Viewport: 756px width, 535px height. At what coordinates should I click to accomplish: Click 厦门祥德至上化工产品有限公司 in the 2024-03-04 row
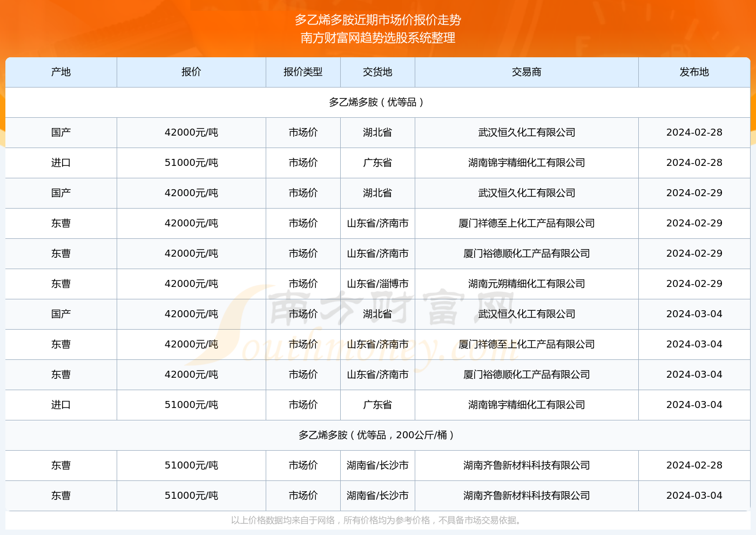pyautogui.click(x=526, y=344)
